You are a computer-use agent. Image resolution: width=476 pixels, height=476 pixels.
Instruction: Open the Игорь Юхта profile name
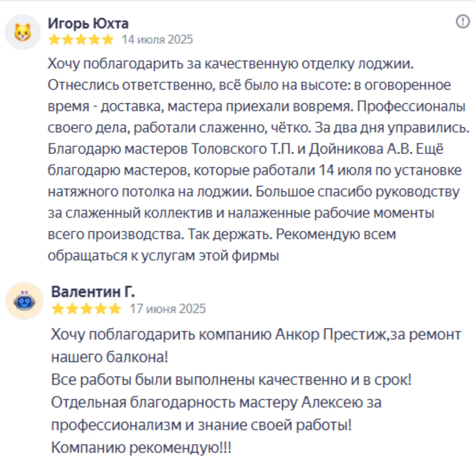tap(88, 24)
